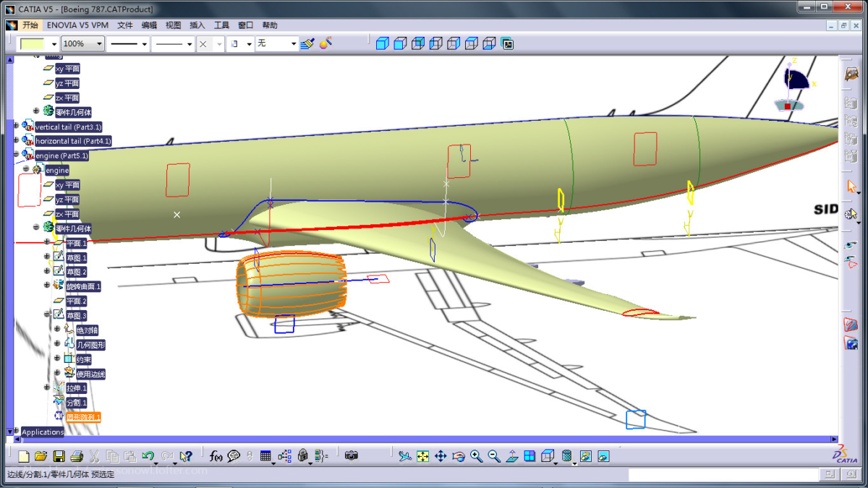Open the 插入 menu

click(x=197, y=25)
